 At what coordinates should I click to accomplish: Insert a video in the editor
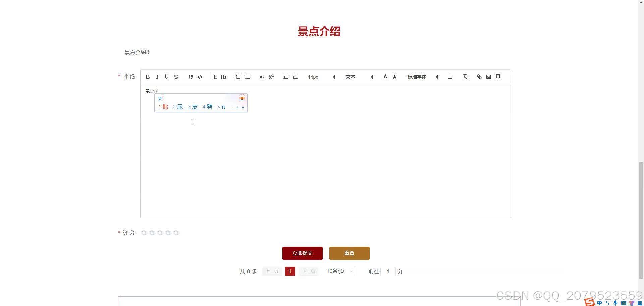[498, 77]
